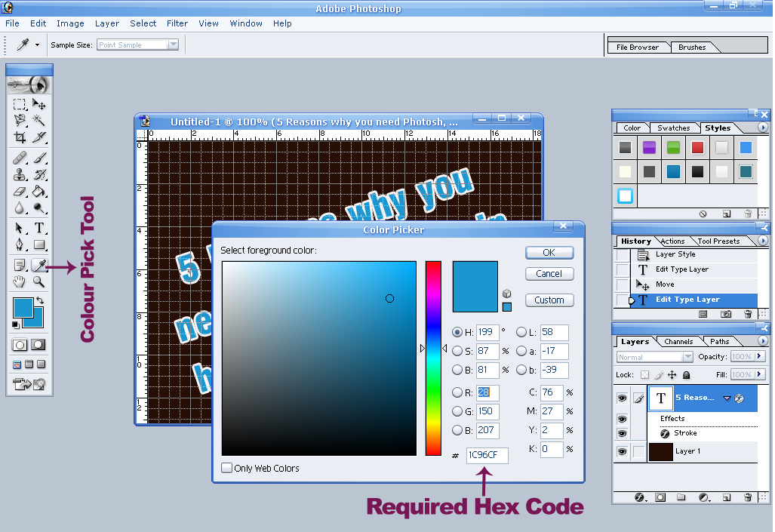
Task: Select the R red radio button
Action: pos(457,392)
